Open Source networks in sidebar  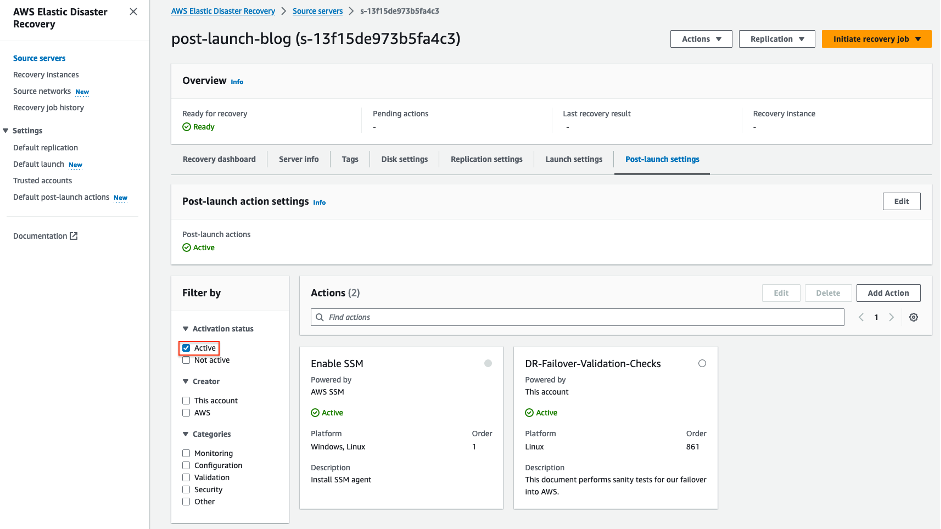click(42, 91)
